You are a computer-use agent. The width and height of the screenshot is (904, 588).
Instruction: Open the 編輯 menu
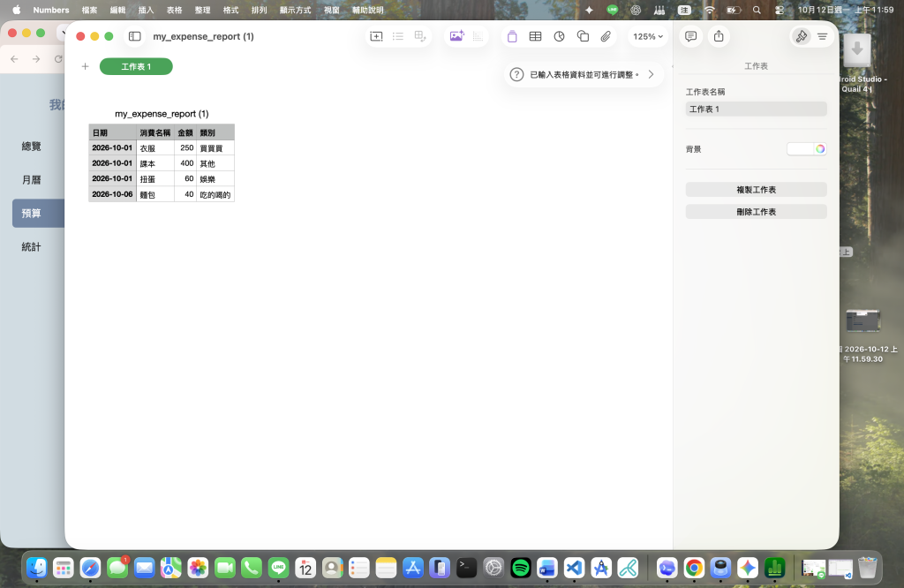click(117, 10)
